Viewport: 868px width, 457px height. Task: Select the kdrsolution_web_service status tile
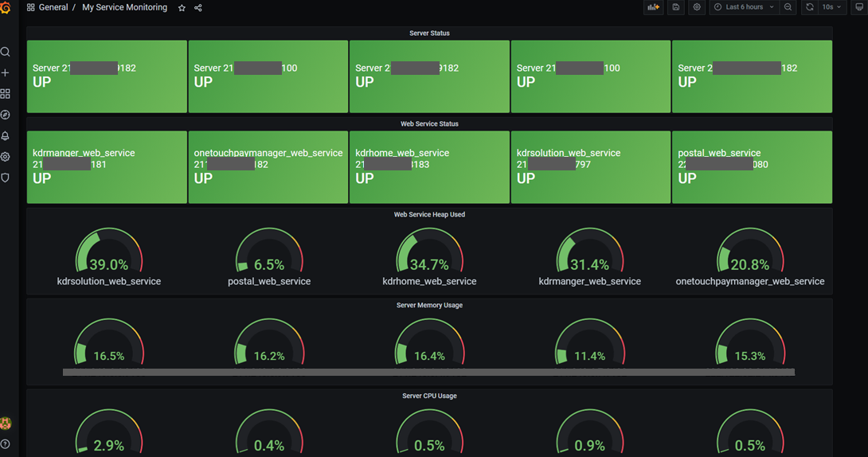[x=591, y=167]
